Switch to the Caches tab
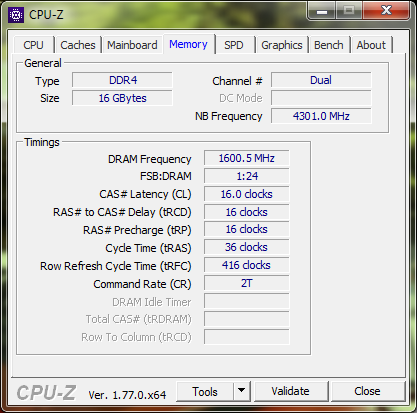 (x=78, y=45)
